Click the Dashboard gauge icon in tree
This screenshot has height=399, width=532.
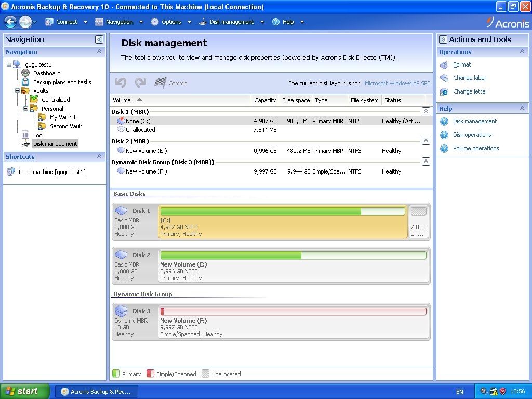(x=25, y=73)
